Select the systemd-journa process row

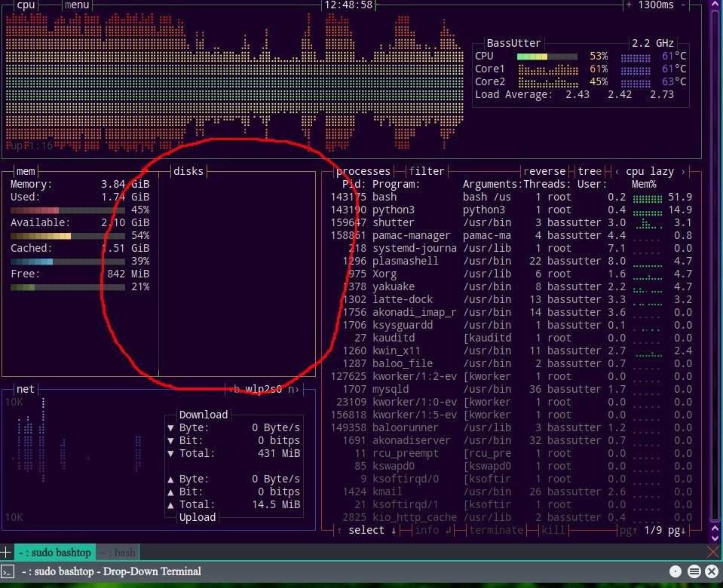511,248
